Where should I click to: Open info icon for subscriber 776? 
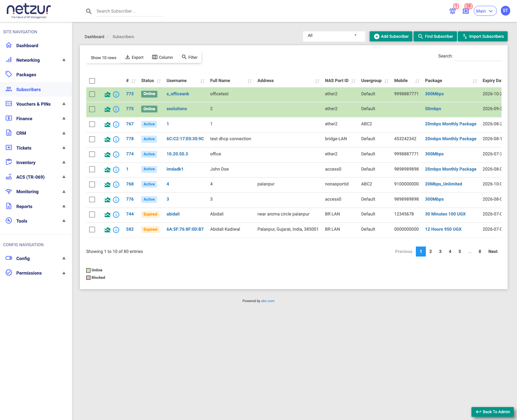pyautogui.click(x=116, y=200)
